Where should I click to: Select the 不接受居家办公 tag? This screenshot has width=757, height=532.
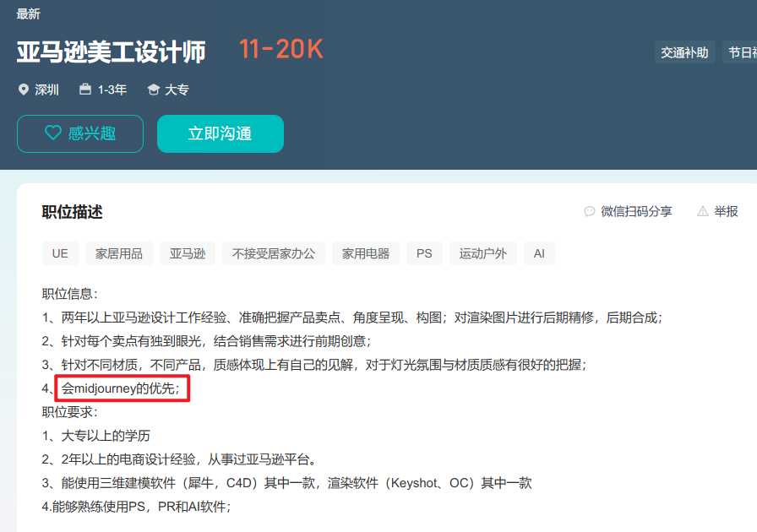point(273,253)
